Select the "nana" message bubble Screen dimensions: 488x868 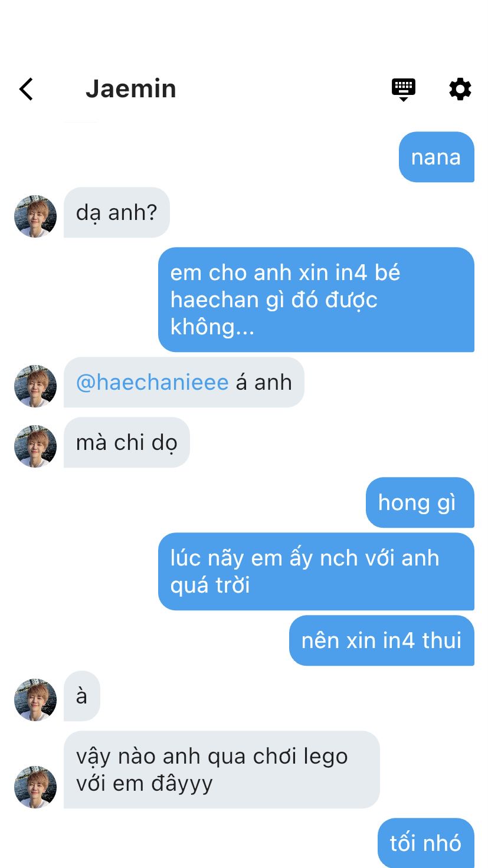pos(437,157)
